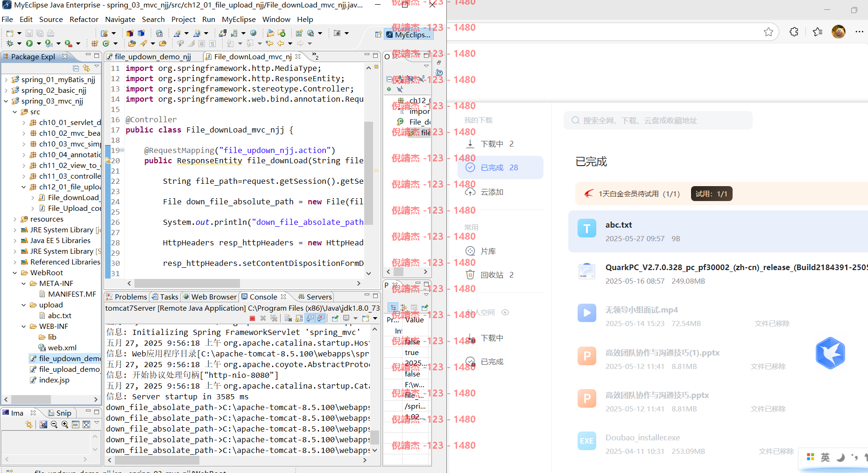The width and height of the screenshot is (868, 473).
Task: Toggle Scroll Lock in Console toolbar
Action: pyautogui.click(x=299, y=318)
